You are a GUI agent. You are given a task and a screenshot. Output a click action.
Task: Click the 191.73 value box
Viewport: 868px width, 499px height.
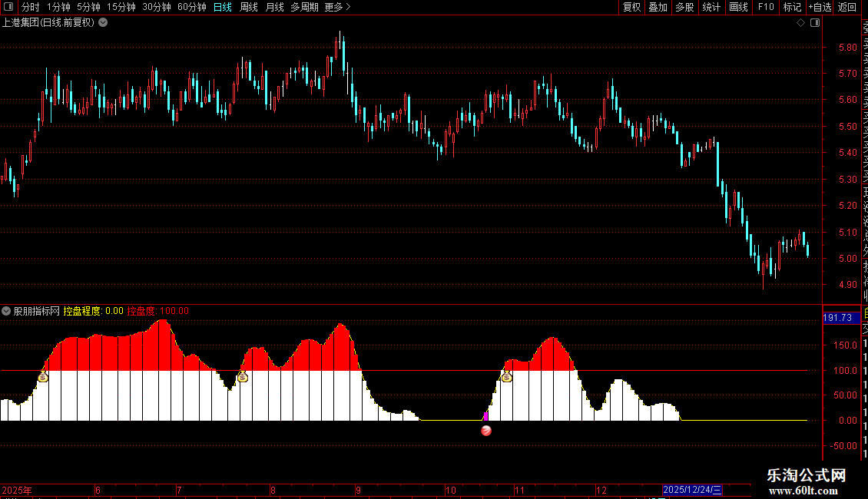point(841,318)
